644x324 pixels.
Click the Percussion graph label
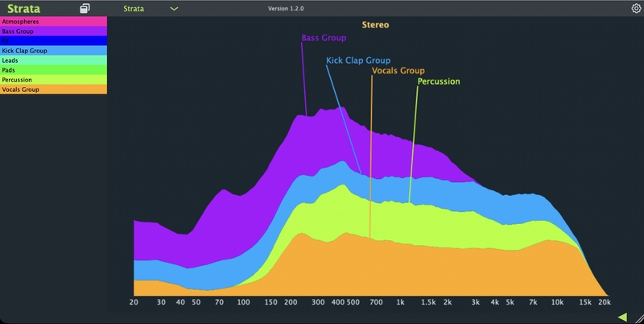coord(439,81)
